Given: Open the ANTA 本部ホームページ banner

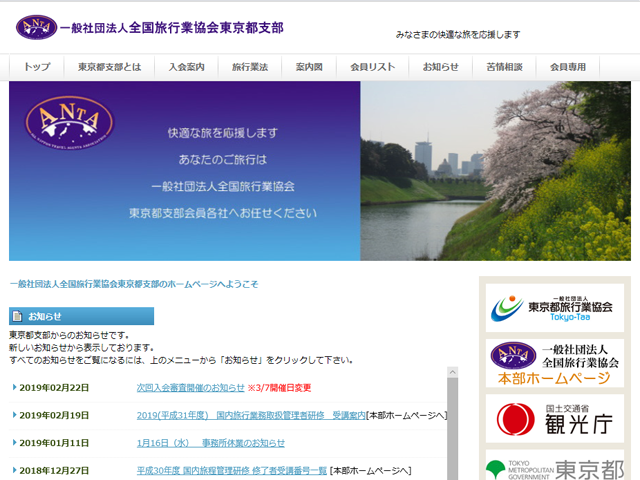Looking at the screenshot, I should 555,363.
